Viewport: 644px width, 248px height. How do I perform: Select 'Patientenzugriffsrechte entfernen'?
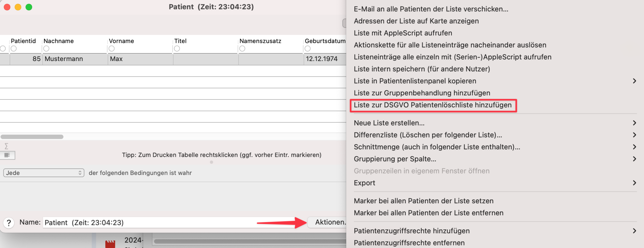point(409,243)
